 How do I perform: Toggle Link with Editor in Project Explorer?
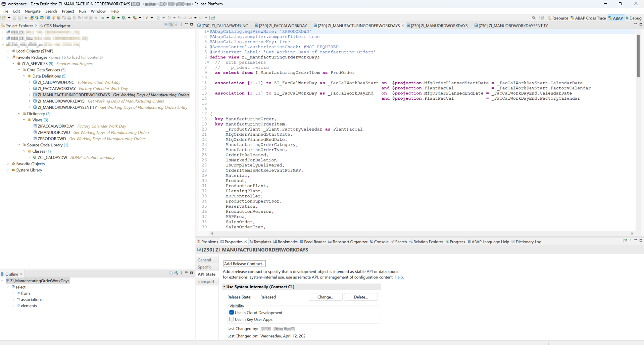click(171, 24)
